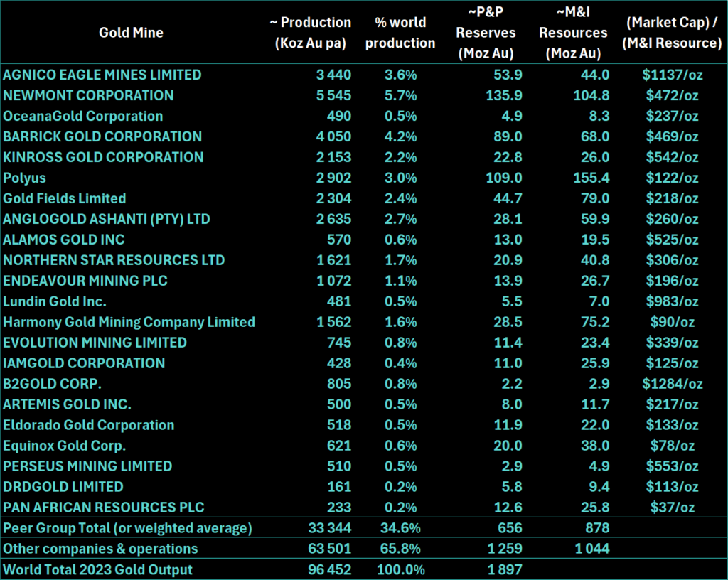Select OceanaGold Corporation cell
This screenshot has height=580, width=728.
83,116
